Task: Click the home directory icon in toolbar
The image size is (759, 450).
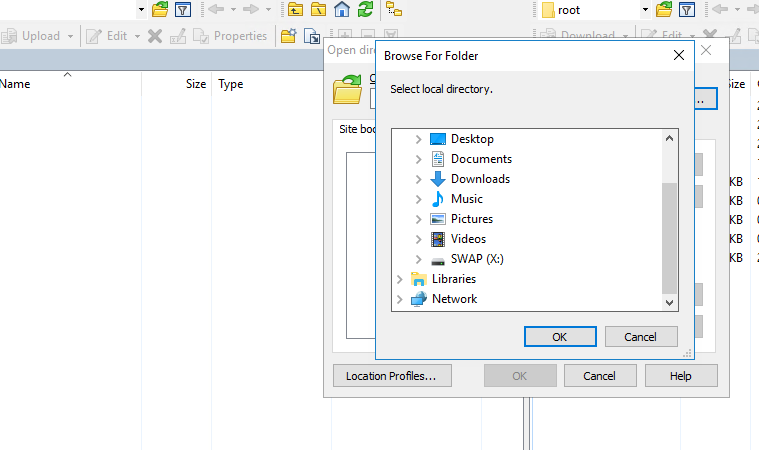Action: (x=342, y=10)
